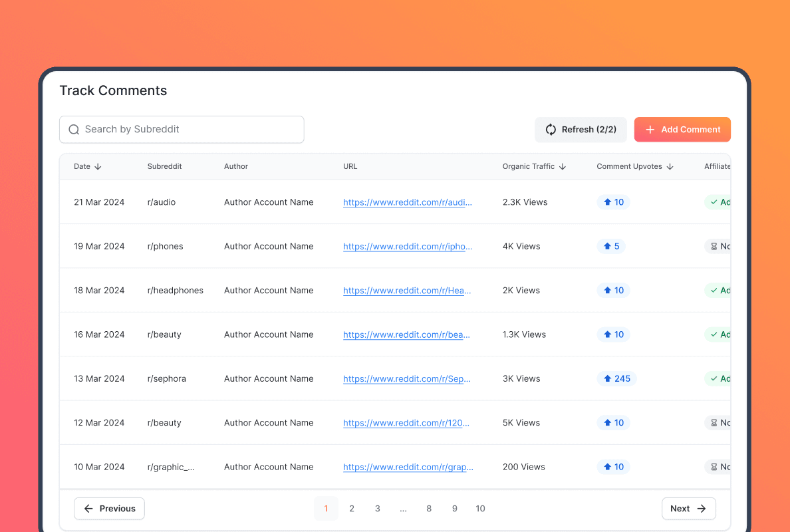Click the 'Track Comments' heading
790x532 pixels.
click(x=113, y=90)
